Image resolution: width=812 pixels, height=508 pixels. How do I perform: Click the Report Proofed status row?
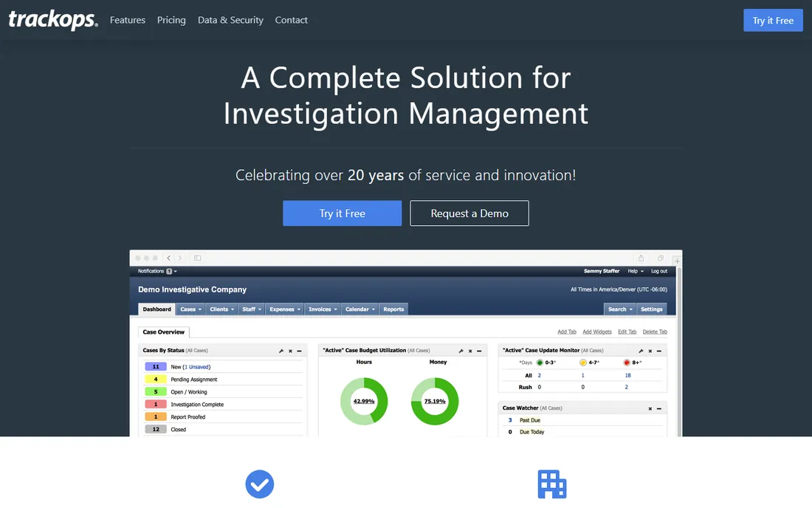tap(223, 416)
